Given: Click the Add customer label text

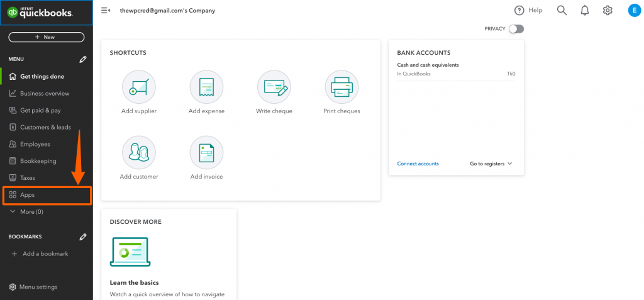Looking at the screenshot, I should tap(139, 177).
